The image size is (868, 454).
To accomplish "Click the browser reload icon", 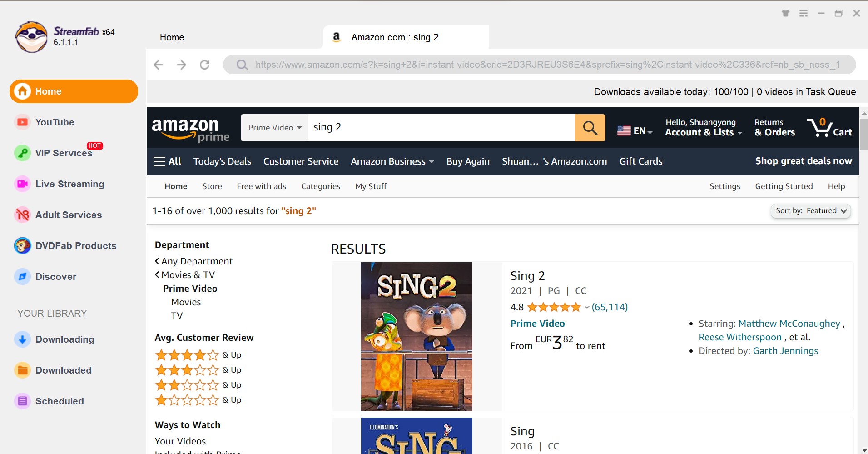I will pos(205,65).
